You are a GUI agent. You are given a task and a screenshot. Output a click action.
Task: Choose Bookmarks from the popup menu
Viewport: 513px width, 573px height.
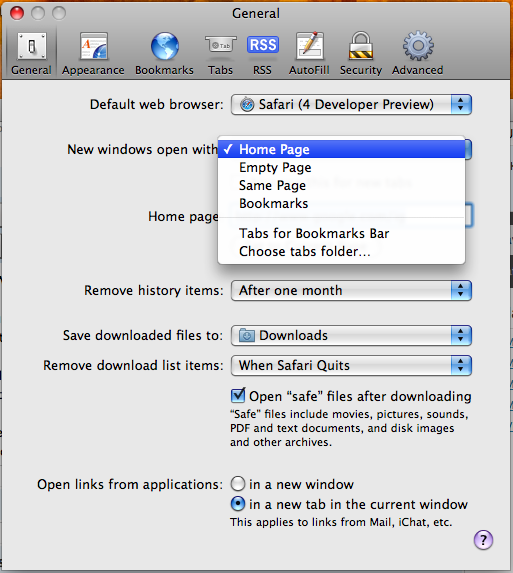[341, 204]
